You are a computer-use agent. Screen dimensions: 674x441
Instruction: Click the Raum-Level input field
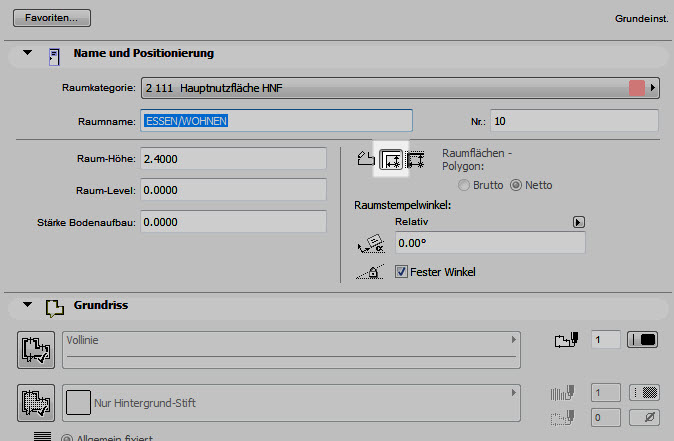click(x=233, y=190)
